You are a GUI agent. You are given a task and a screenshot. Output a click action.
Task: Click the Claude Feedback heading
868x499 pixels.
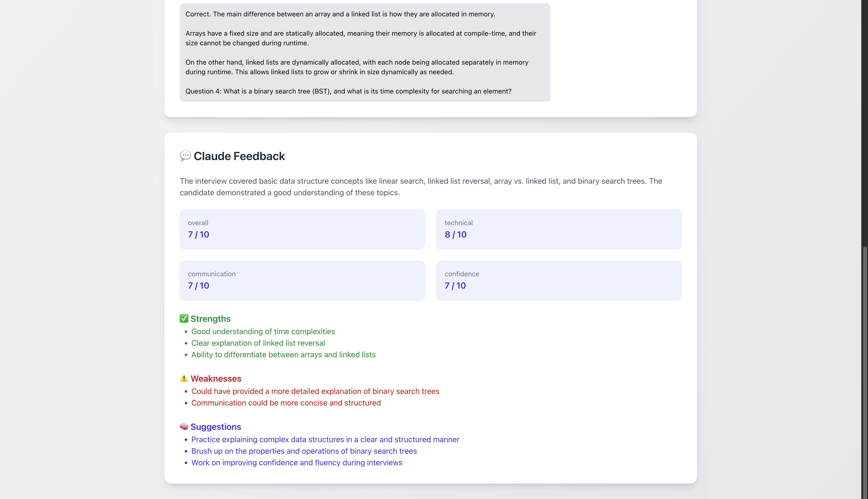click(239, 156)
